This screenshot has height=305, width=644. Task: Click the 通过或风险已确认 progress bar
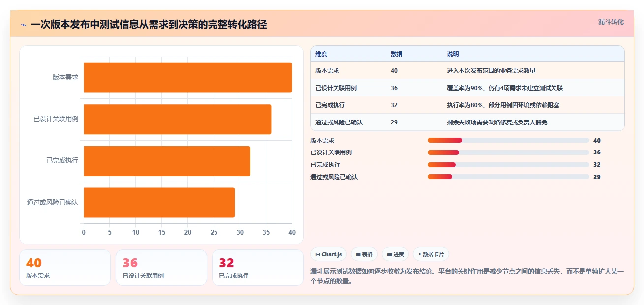[x=508, y=177]
